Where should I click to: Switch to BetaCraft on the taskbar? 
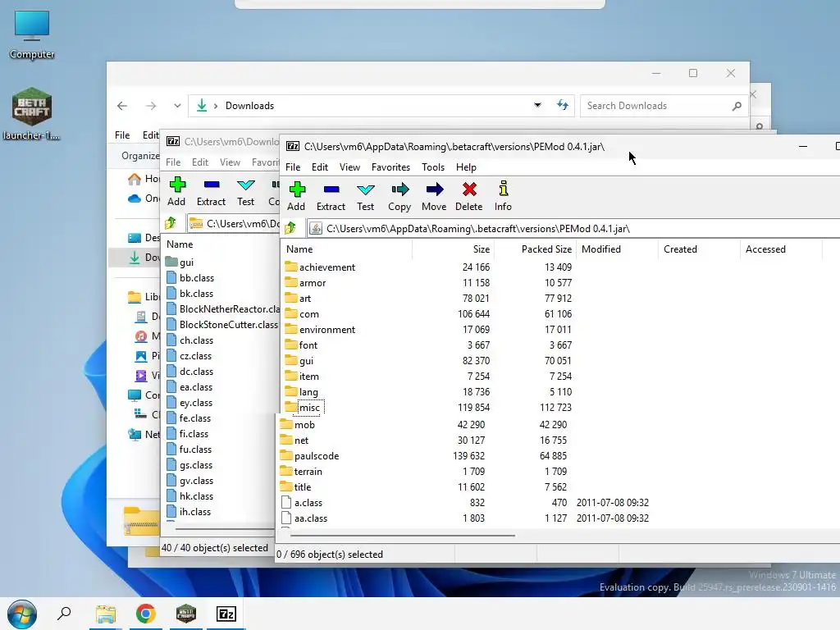click(186, 614)
